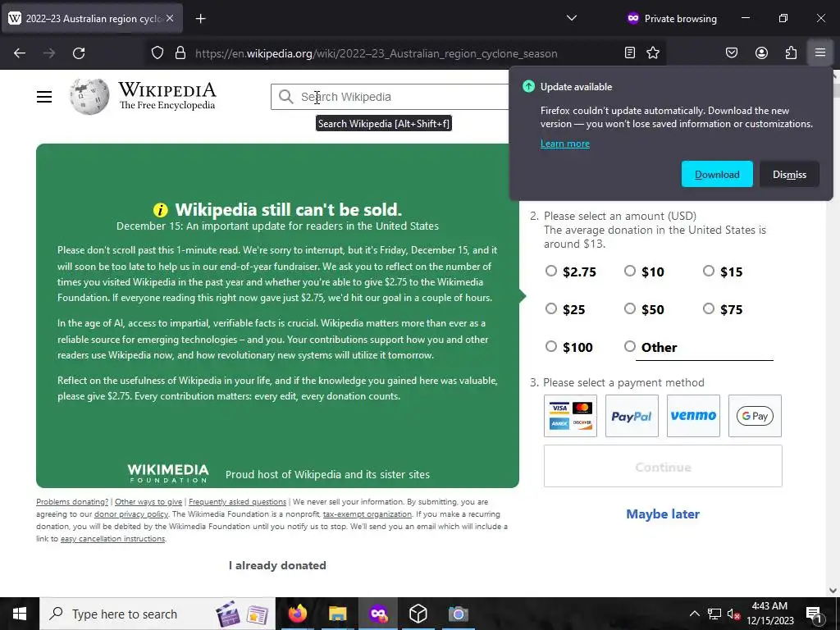View site security via the padlock icon
The width and height of the screenshot is (840, 630).
[x=180, y=53]
